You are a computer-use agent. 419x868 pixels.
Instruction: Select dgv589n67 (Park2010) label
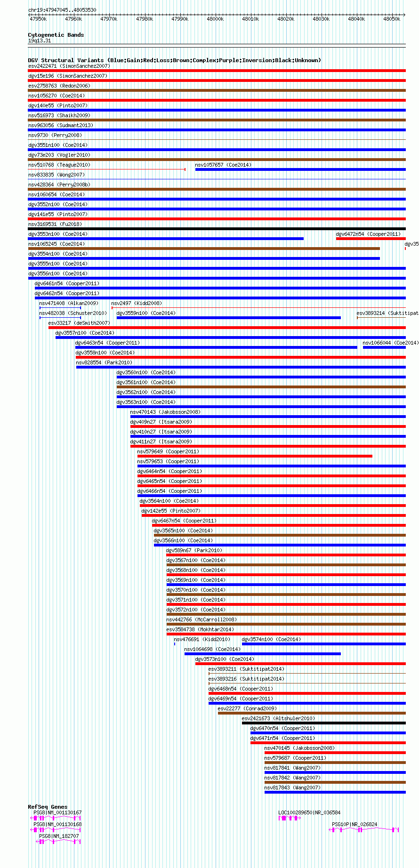[x=194, y=550]
